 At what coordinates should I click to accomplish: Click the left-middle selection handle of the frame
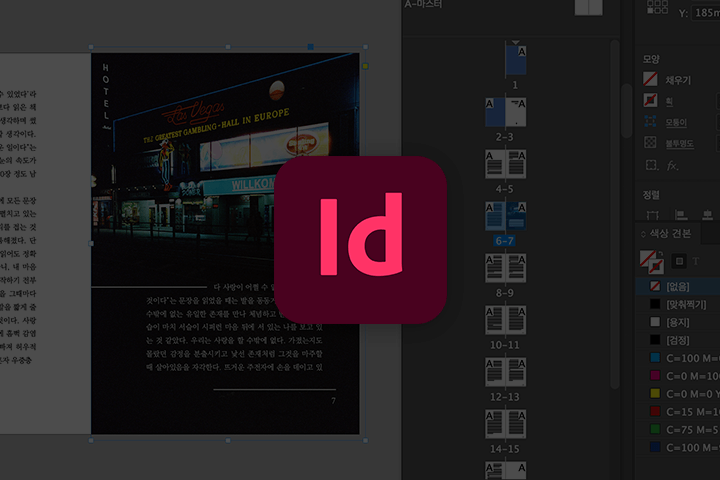coord(91,243)
